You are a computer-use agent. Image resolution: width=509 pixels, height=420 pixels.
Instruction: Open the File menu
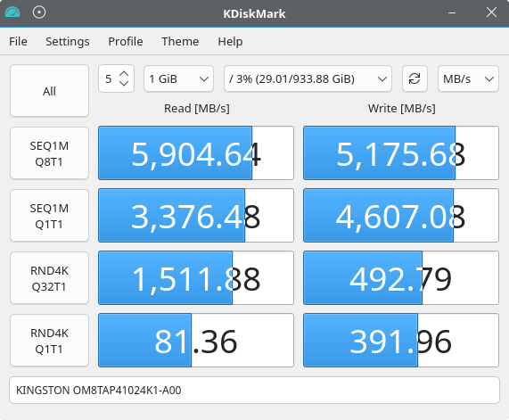point(18,42)
